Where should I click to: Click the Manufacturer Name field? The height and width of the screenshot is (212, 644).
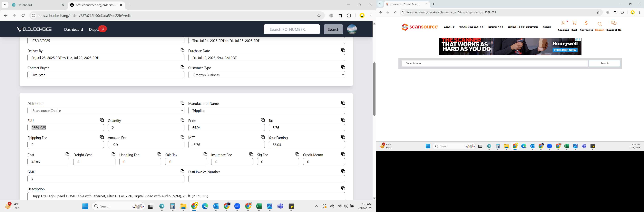[267, 110]
